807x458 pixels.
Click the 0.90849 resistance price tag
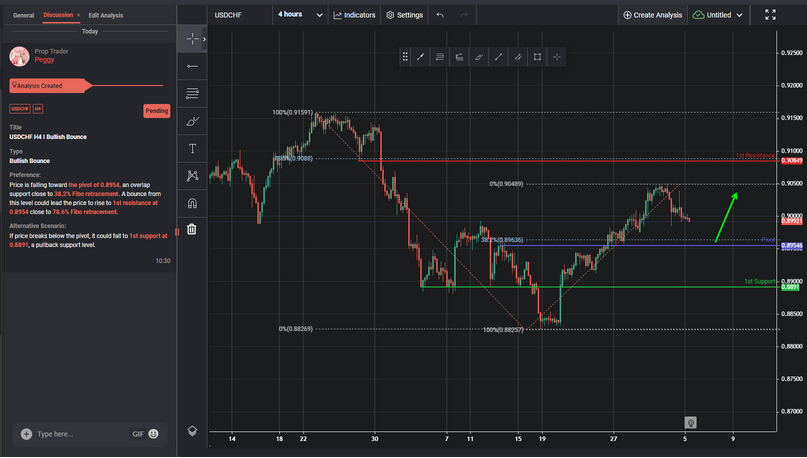(792, 161)
